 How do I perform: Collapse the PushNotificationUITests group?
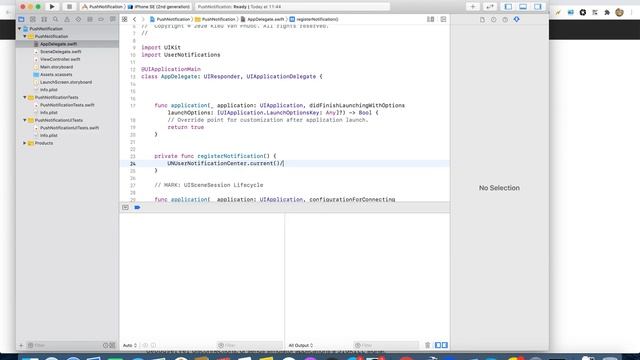24,120
